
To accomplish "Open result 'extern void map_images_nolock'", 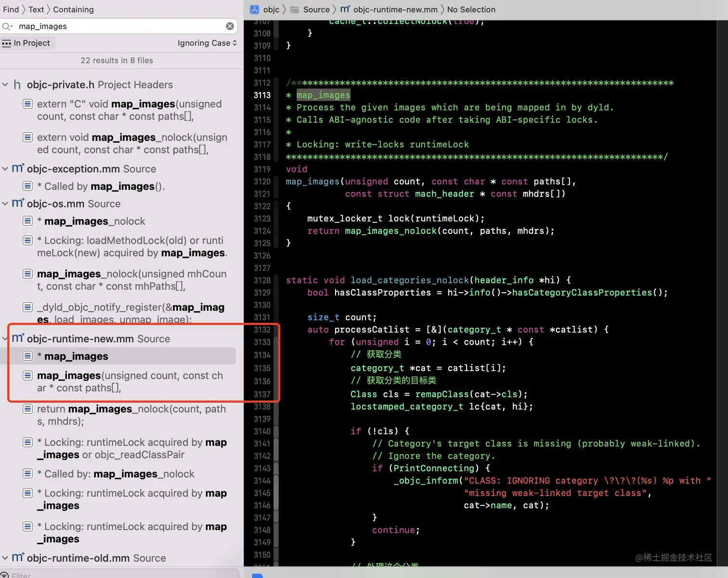I will [x=132, y=143].
